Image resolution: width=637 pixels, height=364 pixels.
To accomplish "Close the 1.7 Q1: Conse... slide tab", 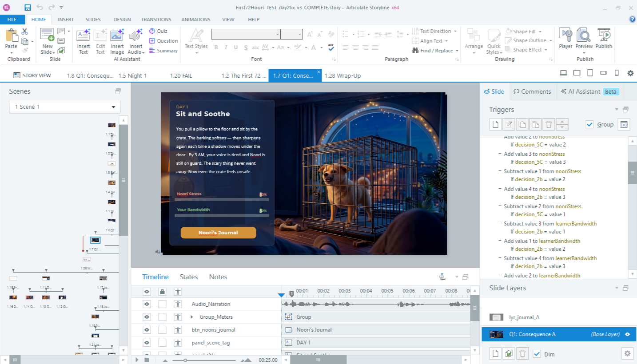I will (x=318, y=71).
